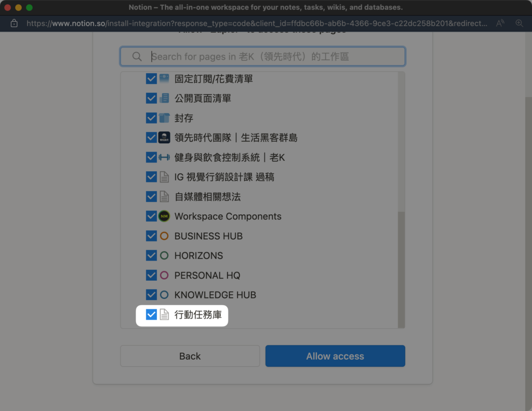Image resolution: width=532 pixels, height=411 pixels.
Task: Click the pink circle PERSONAL HQ icon
Action: [x=164, y=275]
